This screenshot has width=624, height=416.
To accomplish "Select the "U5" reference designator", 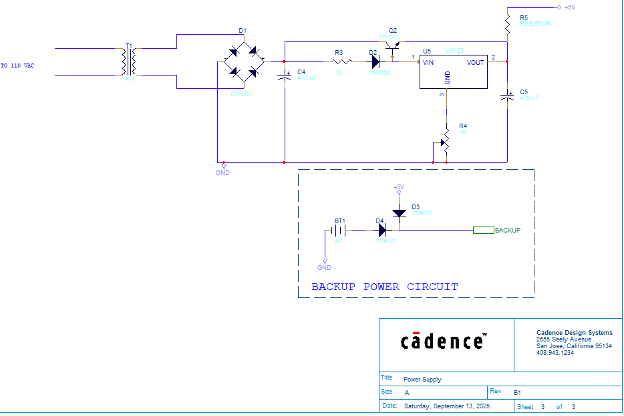I will tap(427, 51).
